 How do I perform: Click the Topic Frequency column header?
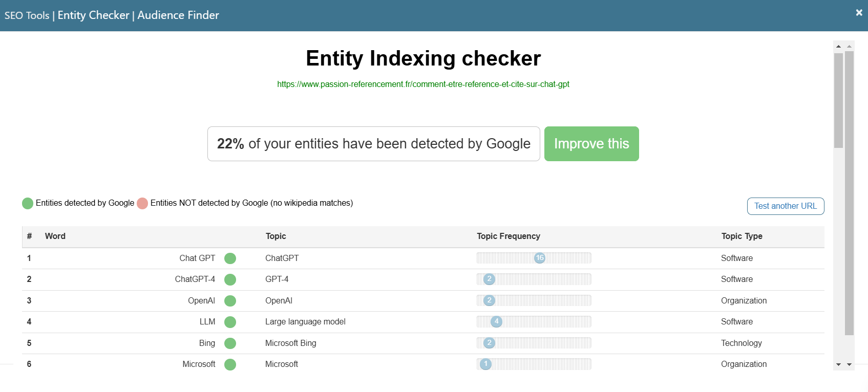[x=508, y=236]
